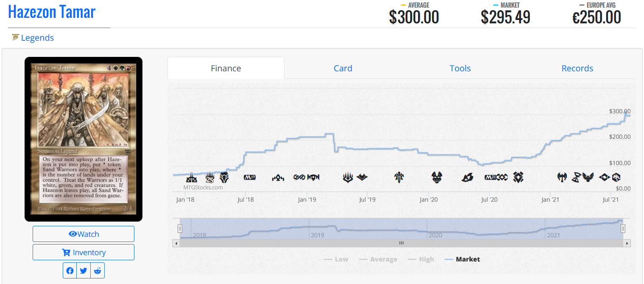This screenshot has width=644, height=284.
Task: Click the Watch button
Action: point(84,234)
